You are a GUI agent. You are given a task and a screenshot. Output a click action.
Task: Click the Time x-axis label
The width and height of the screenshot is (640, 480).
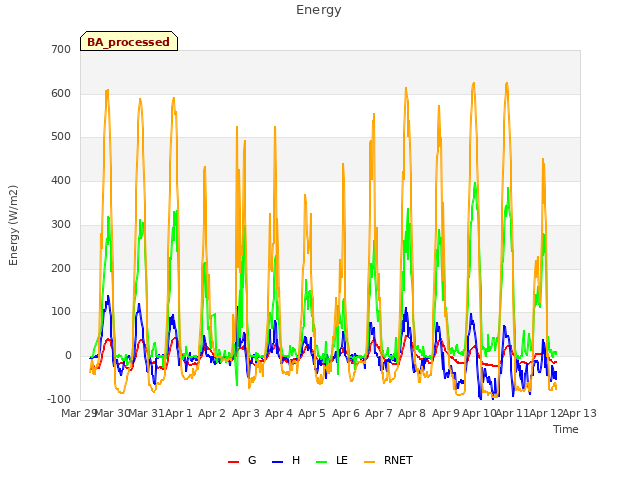click(x=566, y=429)
